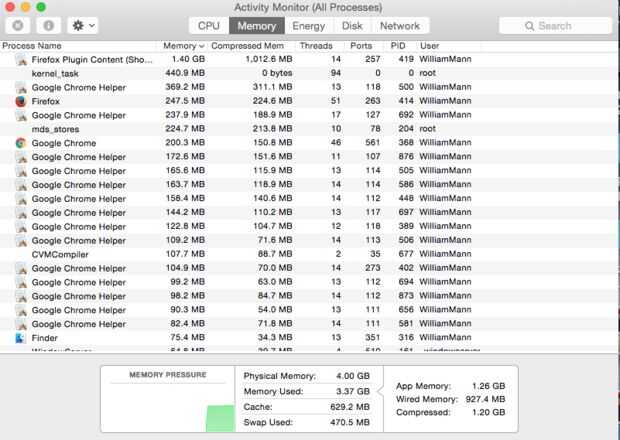Click Chrome Helper icon, PID 656 row

coord(21,310)
